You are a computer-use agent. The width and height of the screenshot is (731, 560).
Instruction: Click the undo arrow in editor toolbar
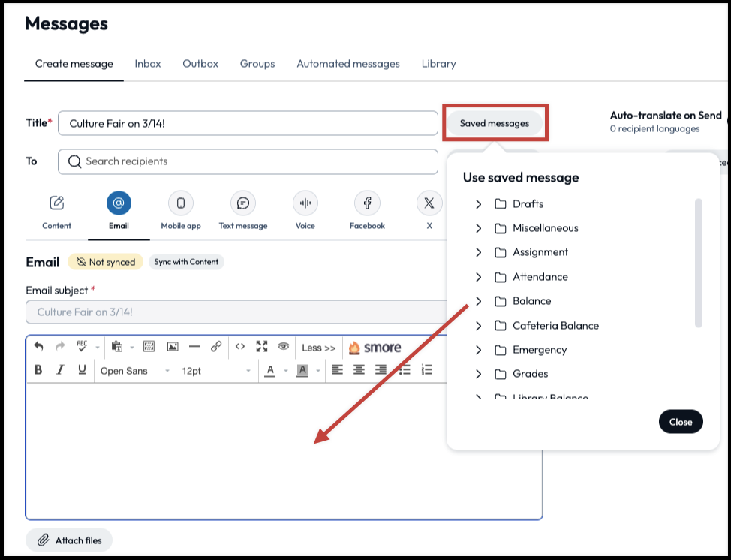pos(39,347)
